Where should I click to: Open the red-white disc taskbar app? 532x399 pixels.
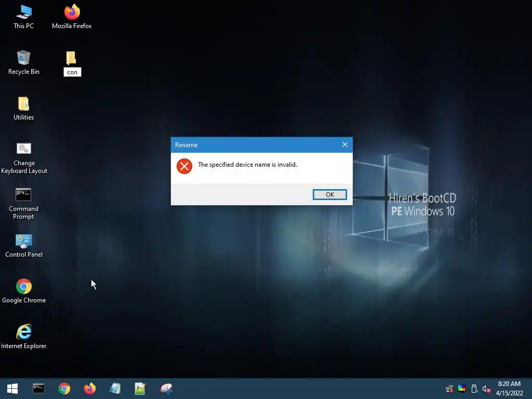tap(166, 389)
